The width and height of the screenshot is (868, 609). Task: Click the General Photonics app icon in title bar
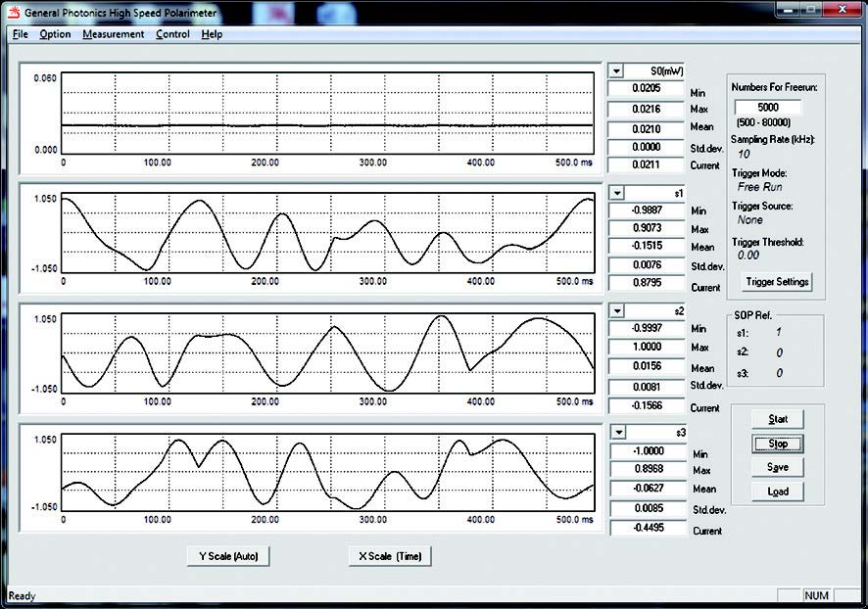click(15, 13)
